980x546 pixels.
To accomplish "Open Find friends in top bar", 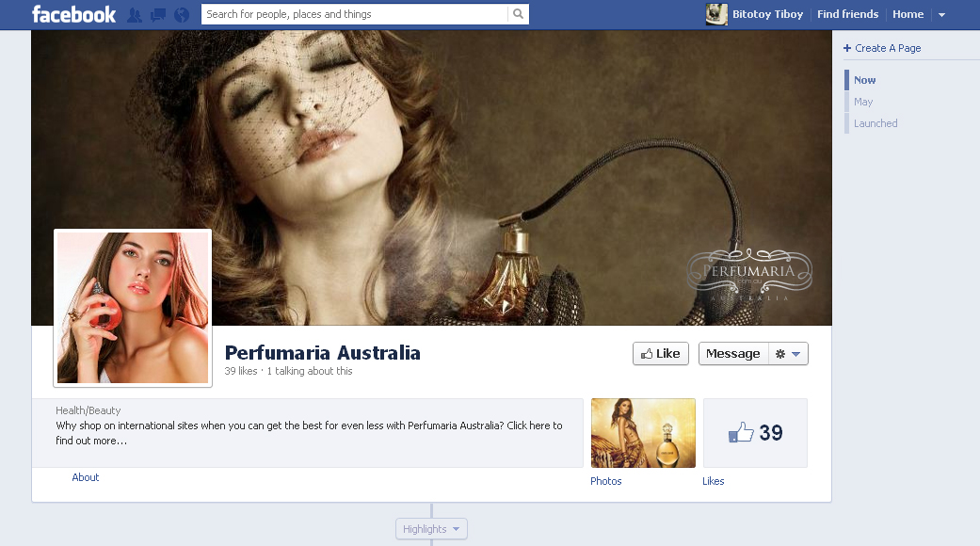I will pyautogui.click(x=847, y=14).
